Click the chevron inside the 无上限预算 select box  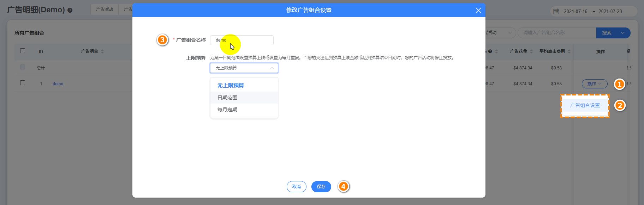click(272, 68)
